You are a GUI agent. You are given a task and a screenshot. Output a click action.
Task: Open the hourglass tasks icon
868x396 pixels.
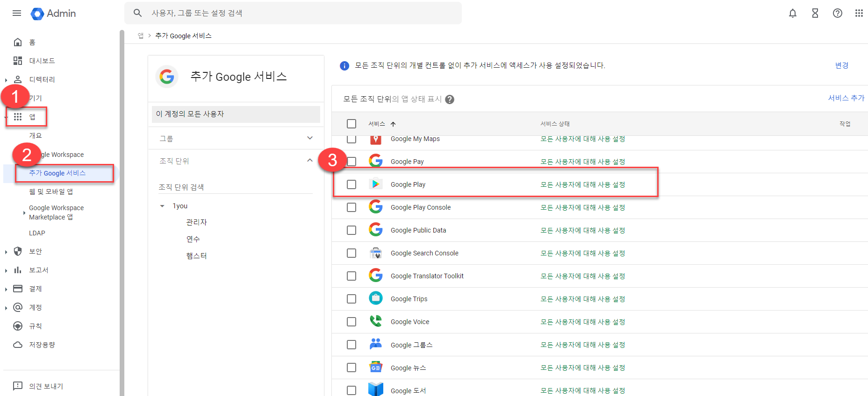815,13
